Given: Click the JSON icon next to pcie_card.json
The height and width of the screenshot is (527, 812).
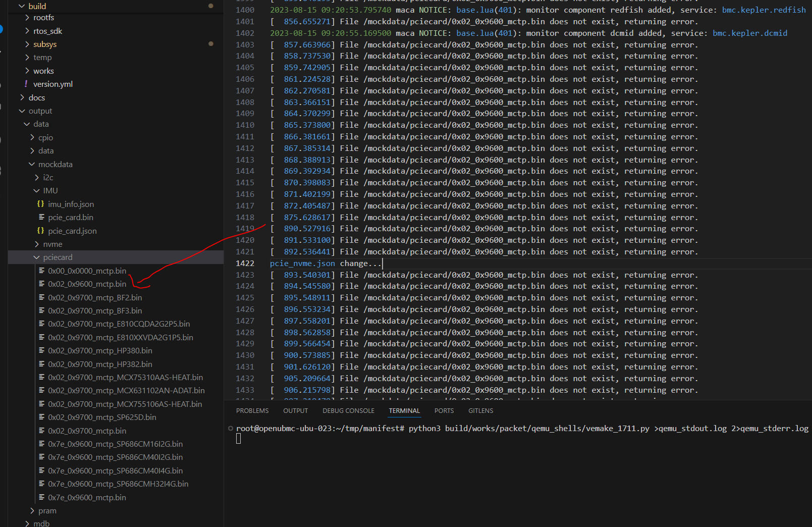Looking at the screenshot, I should click(x=40, y=231).
